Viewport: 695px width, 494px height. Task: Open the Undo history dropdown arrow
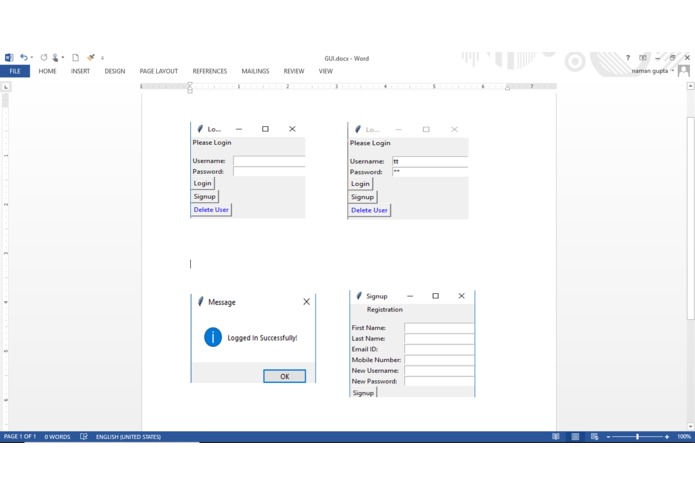32,58
